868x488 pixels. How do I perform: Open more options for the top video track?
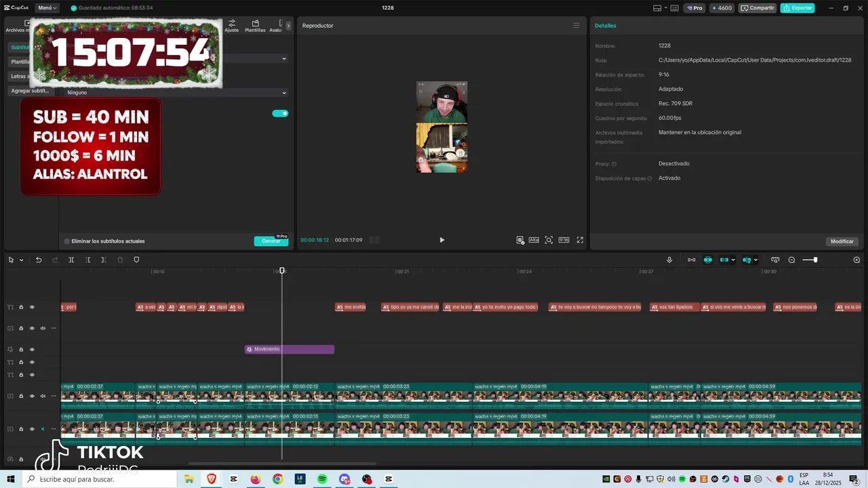coord(54,328)
